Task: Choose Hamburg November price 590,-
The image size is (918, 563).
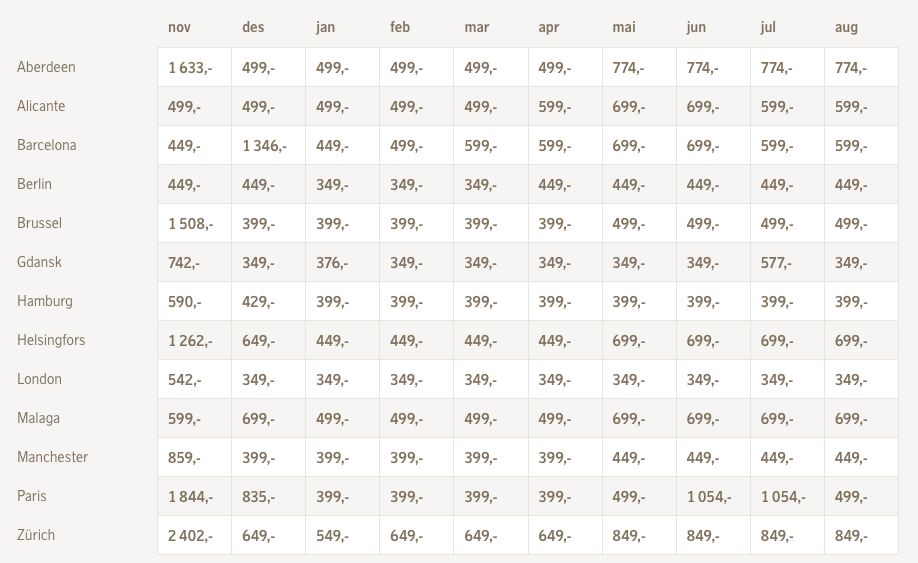Action: click(x=184, y=302)
